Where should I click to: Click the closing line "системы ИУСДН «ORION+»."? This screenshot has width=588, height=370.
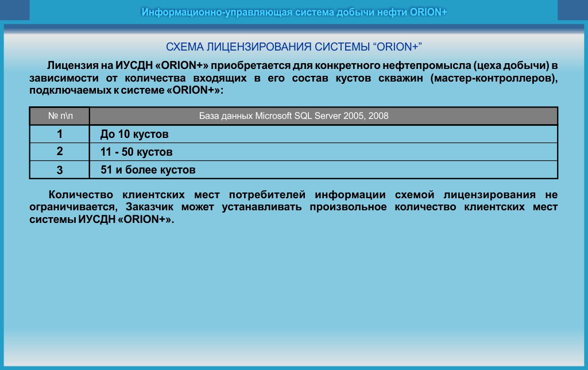tap(101, 220)
